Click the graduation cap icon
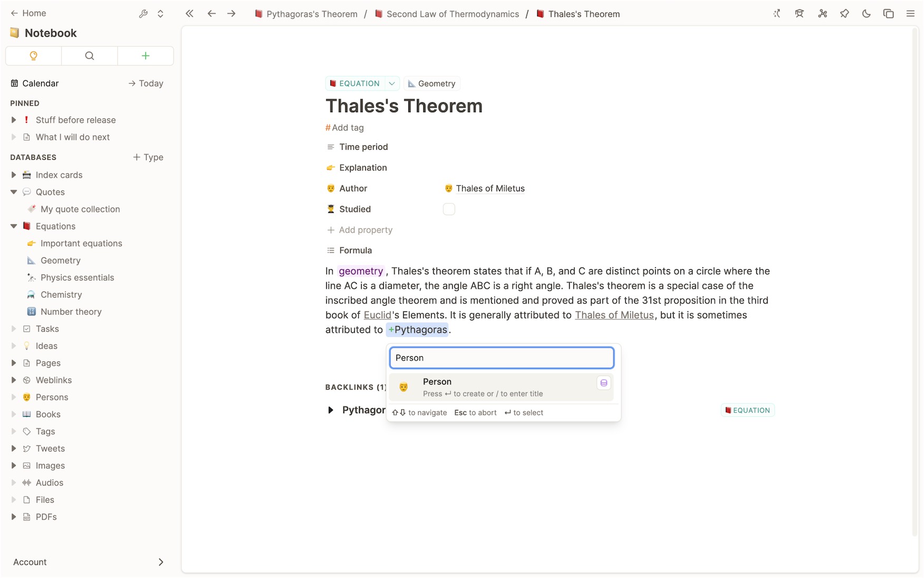Screen dimensions: 924x578 tap(800, 14)
